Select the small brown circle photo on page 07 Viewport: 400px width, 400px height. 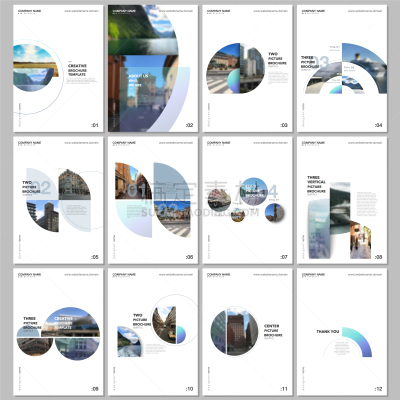point(238,215)
